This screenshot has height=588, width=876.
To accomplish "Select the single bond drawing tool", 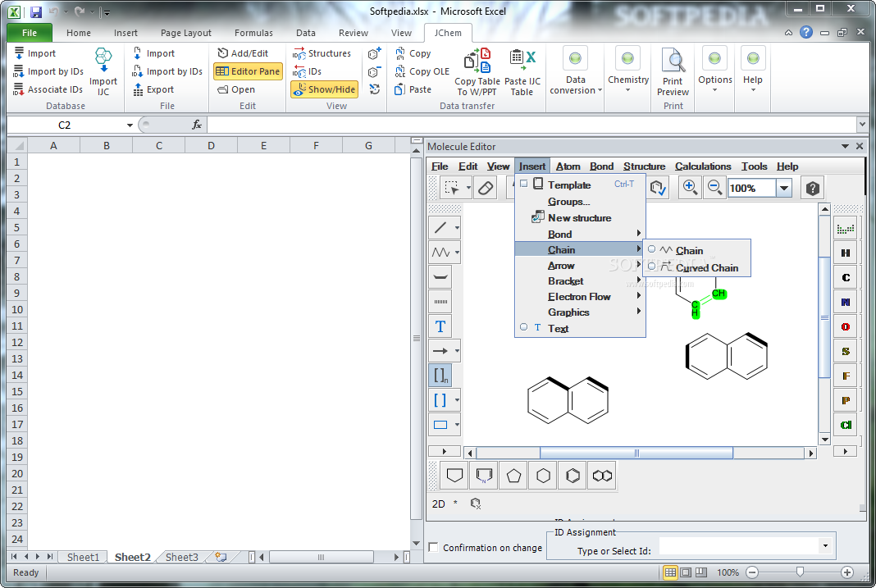I will tap(440, 228).
